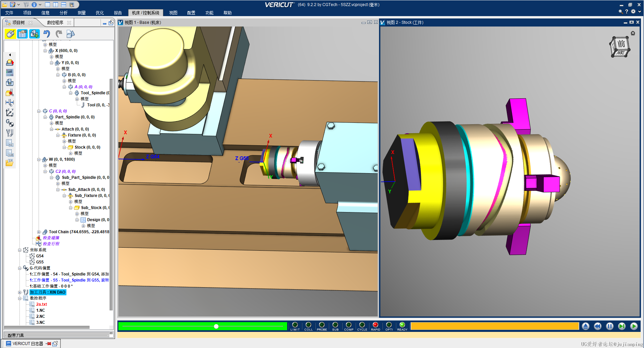Viewport: 644px width, 348px height.
Task: Open the info (i) icon
Action: (34, 5)
